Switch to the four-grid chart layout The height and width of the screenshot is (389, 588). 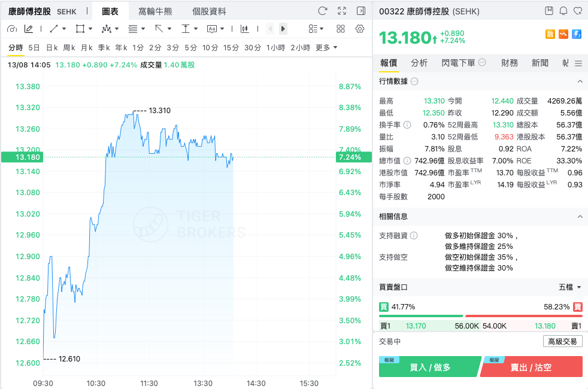click(x=341, y=29)
